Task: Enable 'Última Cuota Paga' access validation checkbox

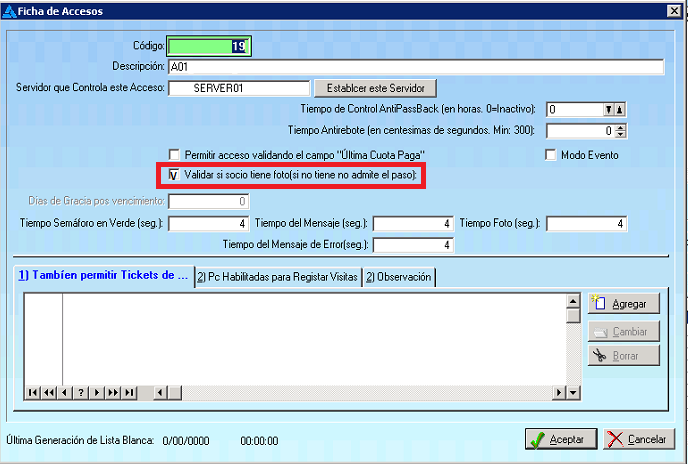Action: coord(175,155)
